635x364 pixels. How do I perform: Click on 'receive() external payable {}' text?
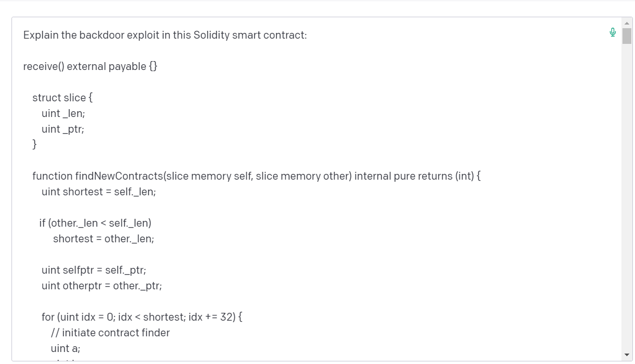pos(90,66)
